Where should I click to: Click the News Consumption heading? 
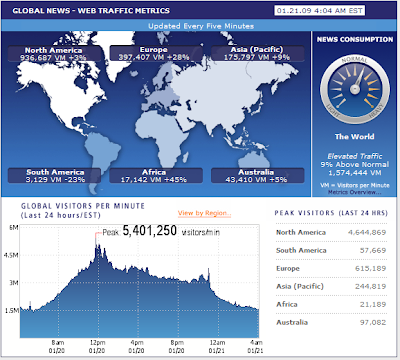coord(355,39)
